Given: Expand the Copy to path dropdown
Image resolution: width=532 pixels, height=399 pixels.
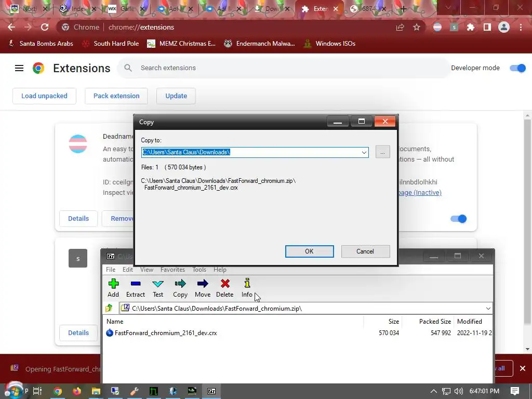Looking at the screenshot, I should coord(364,152).
